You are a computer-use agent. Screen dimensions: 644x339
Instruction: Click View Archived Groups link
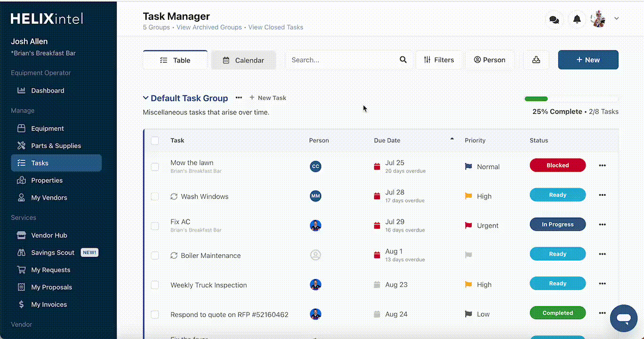(209, 27)
